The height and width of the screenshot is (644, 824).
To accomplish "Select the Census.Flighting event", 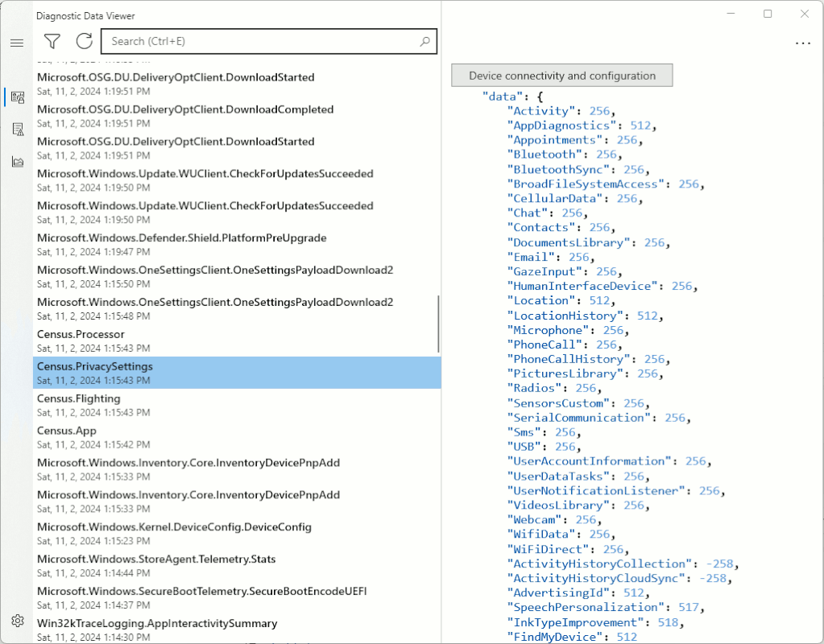I will coord(237,405).
